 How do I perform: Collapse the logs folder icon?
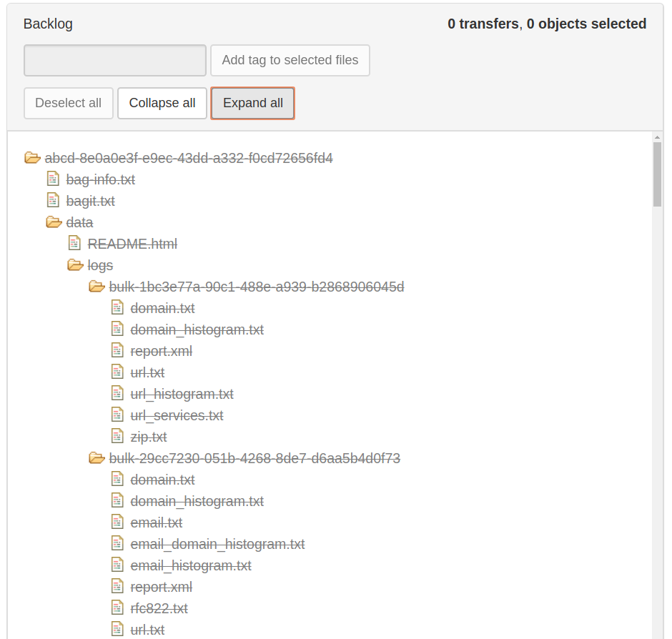(x=75, y=265)
